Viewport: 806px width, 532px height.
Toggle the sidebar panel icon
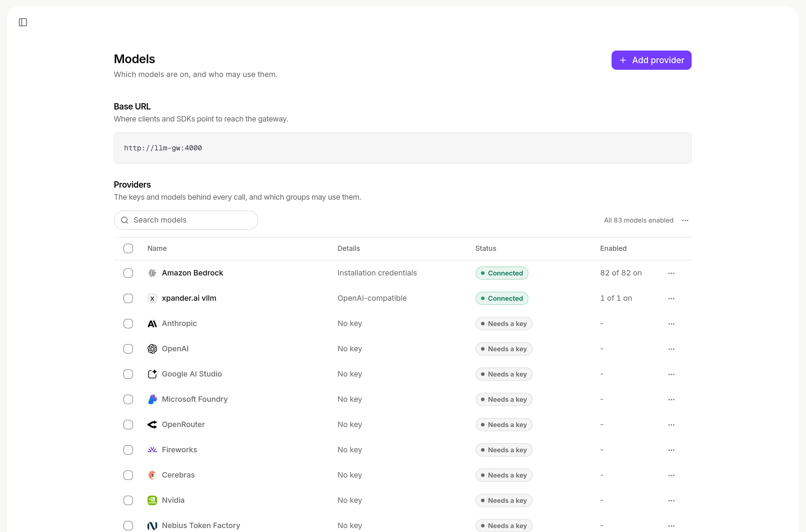23,22
